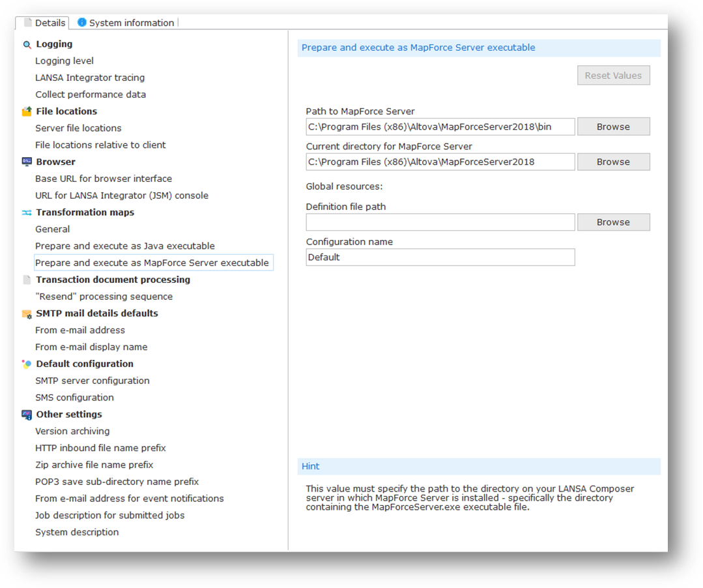Select From e-mail address for event notifications

pos(130,499)
